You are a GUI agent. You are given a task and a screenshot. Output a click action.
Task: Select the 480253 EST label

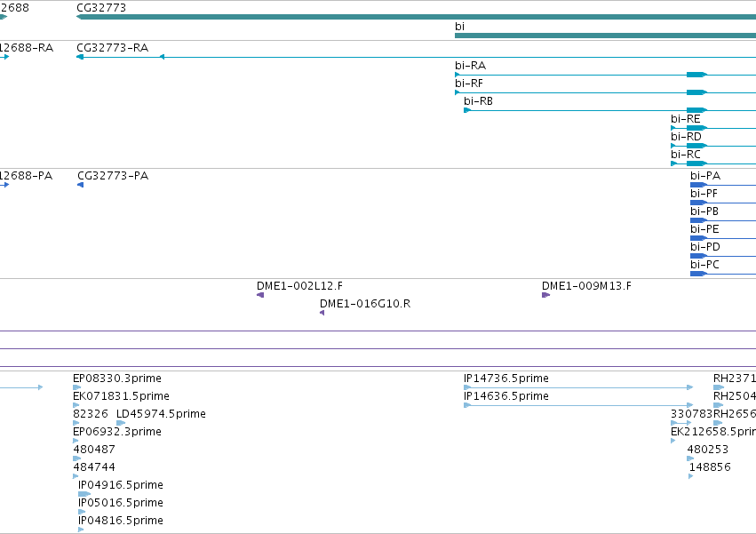708,450
